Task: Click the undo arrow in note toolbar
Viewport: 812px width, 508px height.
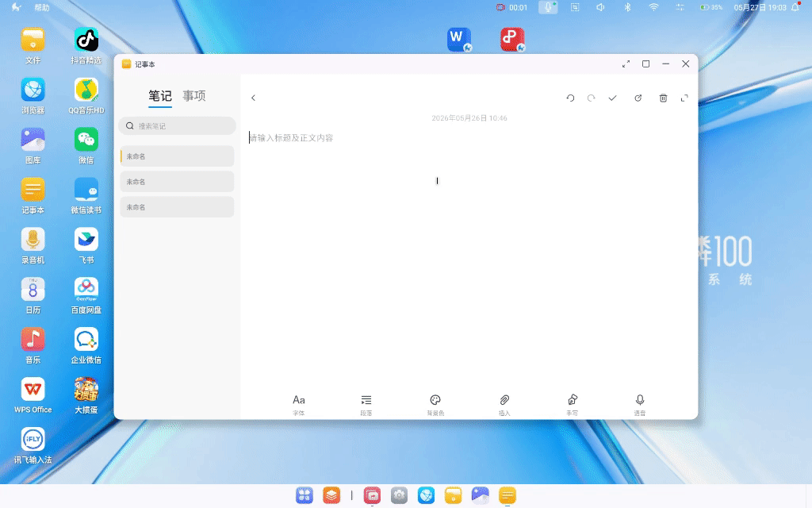Action: click(570, 98)
